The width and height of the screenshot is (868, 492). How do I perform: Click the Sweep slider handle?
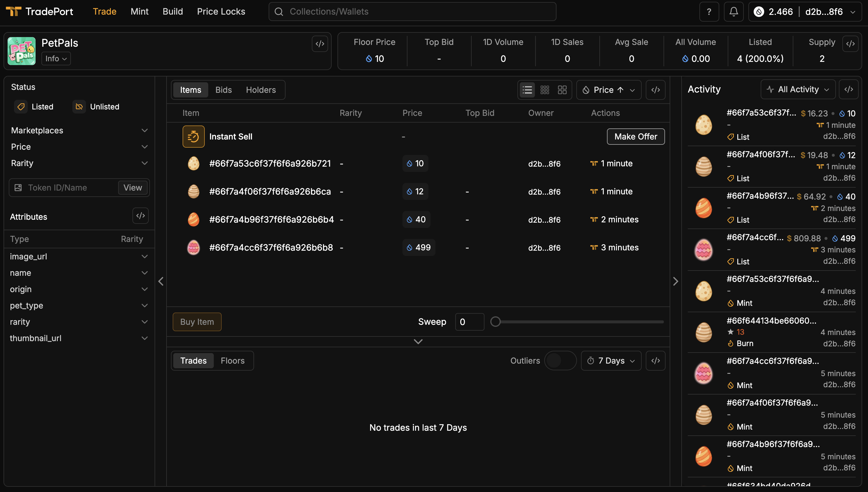tap(495, 322)
